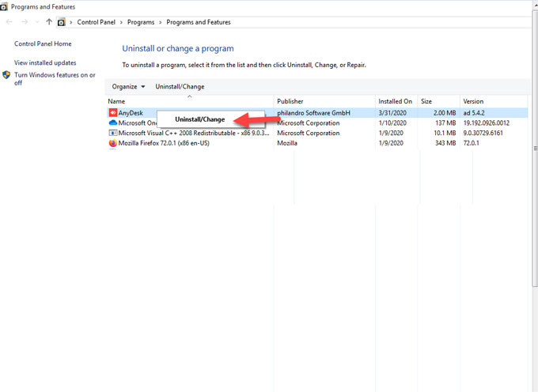Click the AnyDesk program icon
This screenshot has width=538, height=392.
pos(112,113)
